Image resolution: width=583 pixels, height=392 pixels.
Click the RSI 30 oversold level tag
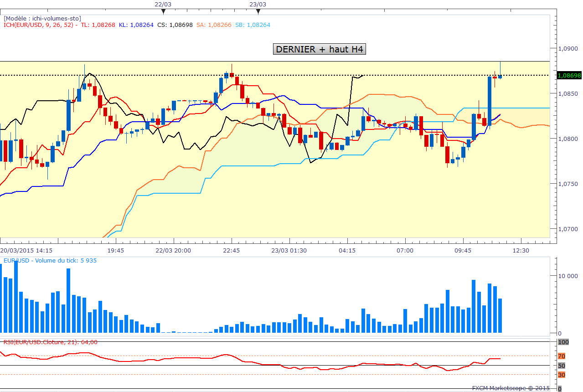pyautogui.click(x=562, y=375)
